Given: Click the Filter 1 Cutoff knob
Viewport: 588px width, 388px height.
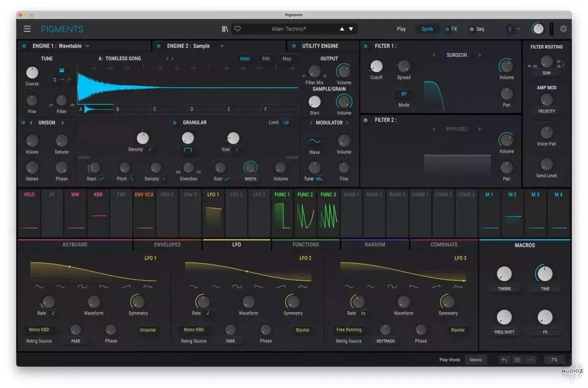Looking at the screenshot, I should click(x=376, y=67).
